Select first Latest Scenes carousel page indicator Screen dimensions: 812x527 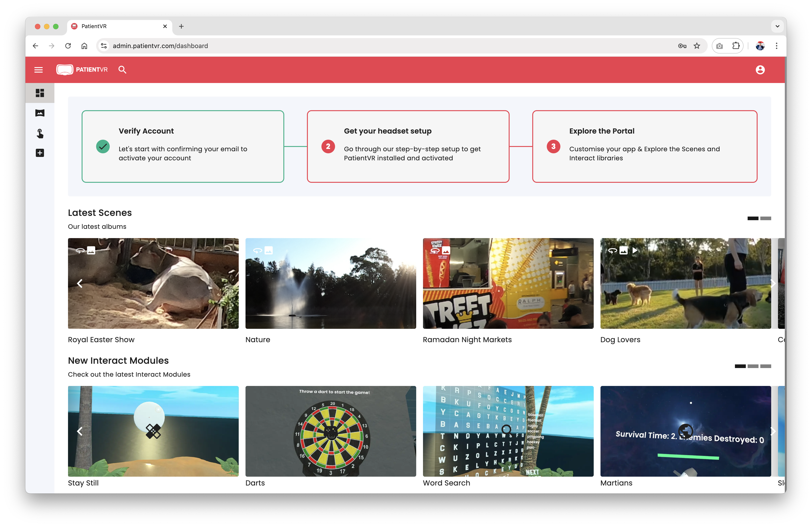coord(753,218)
